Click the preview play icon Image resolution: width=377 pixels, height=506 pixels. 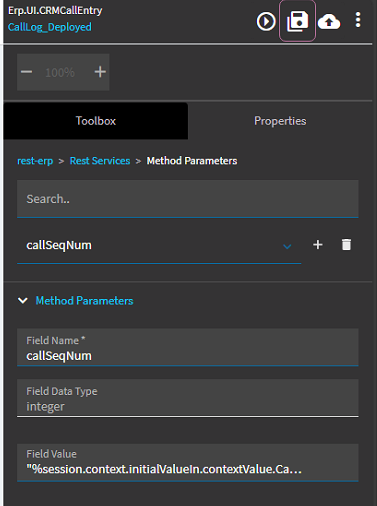click(x=266, y=22)
